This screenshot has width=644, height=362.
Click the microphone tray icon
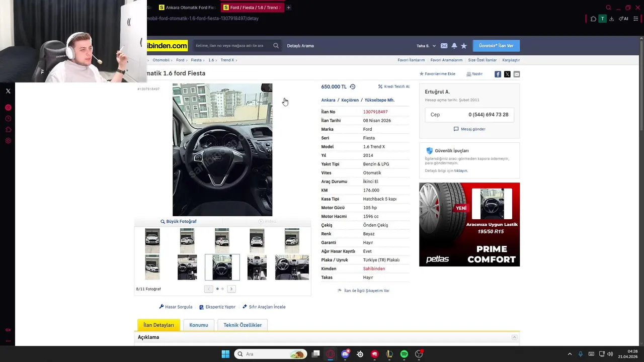(x=580, y=354)
